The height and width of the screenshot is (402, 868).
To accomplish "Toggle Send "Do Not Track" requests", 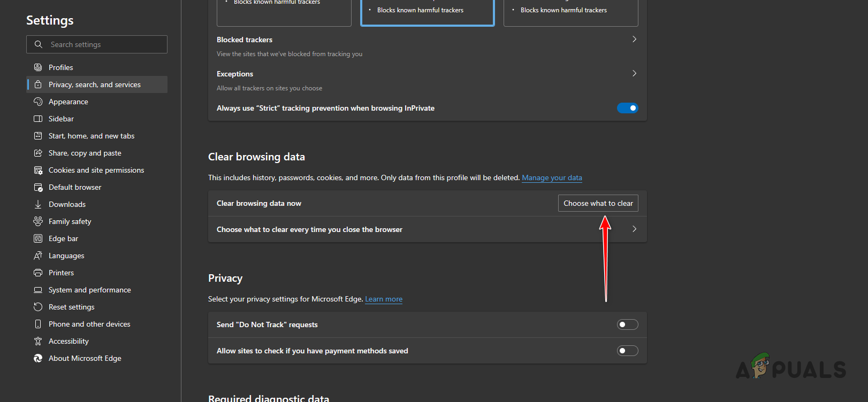I will [x=627, y=324].
